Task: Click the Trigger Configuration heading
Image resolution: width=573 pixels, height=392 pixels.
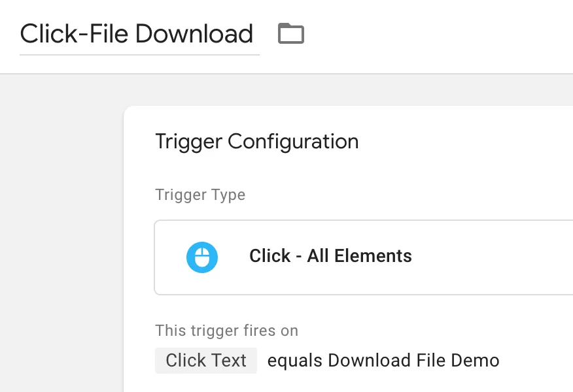Action: click(x=257, y=142)
